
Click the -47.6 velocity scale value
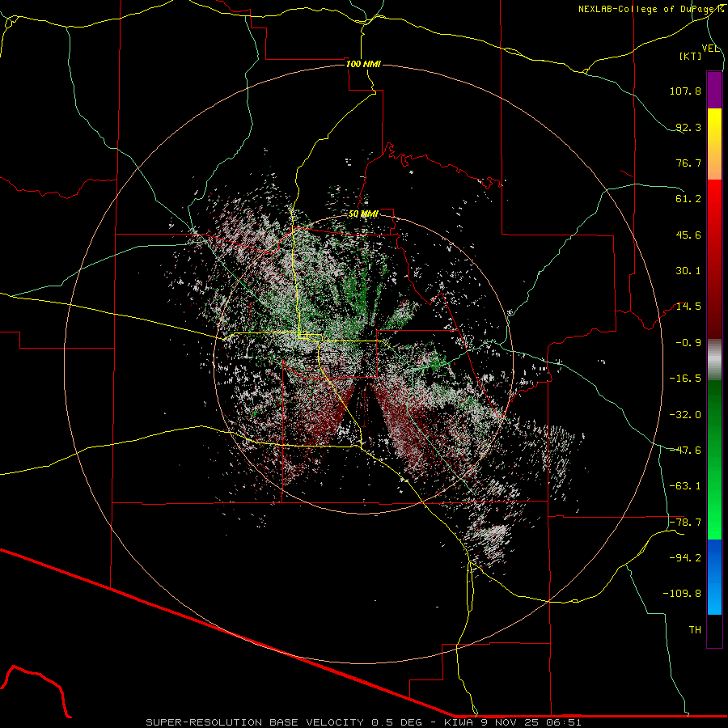coord(685,451)
